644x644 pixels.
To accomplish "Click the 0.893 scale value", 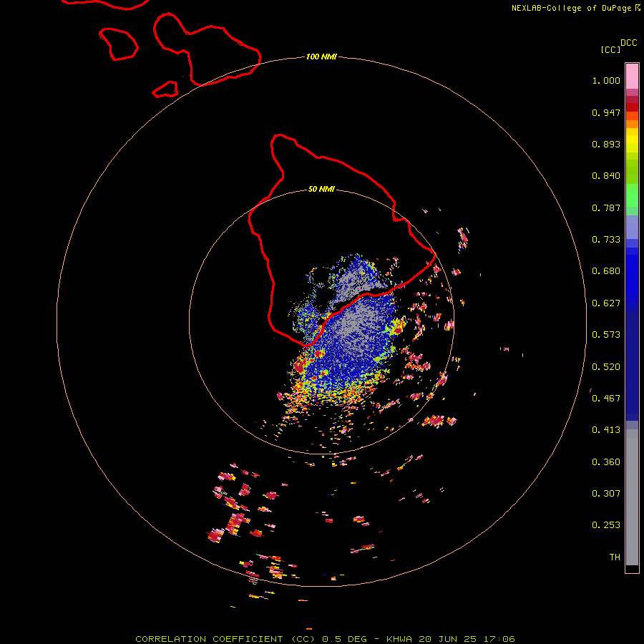I will pos(606,144).
